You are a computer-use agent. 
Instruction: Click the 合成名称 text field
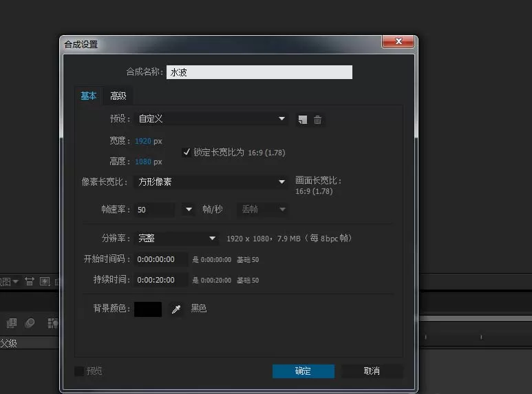(x=259, y=72)
